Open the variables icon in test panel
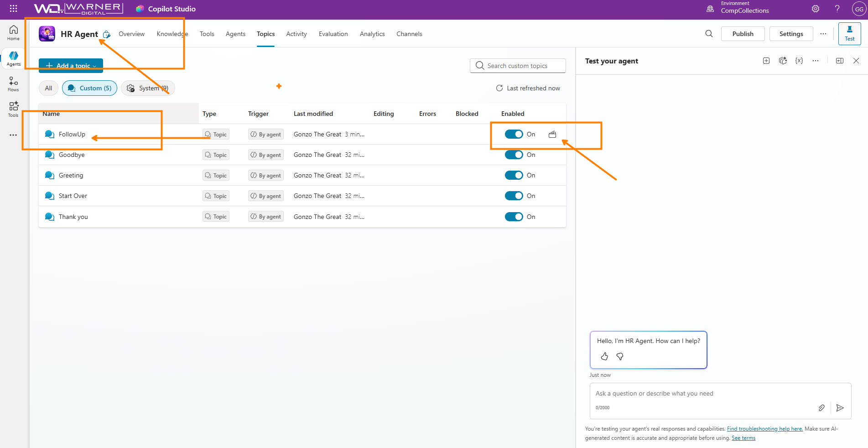The width and height of the screenshot is (868, 448). pos(799,61)
